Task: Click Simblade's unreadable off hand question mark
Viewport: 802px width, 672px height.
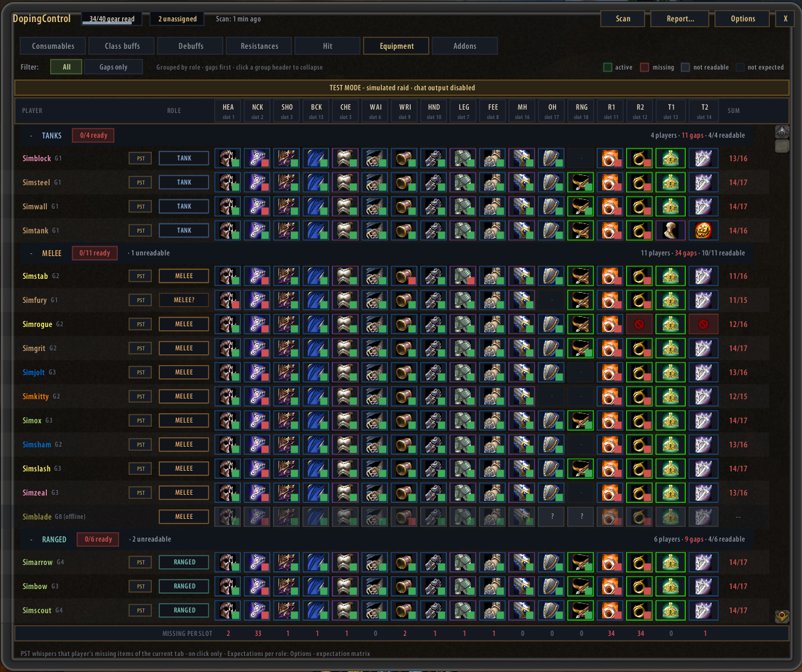Action: (x=551, y=516)
